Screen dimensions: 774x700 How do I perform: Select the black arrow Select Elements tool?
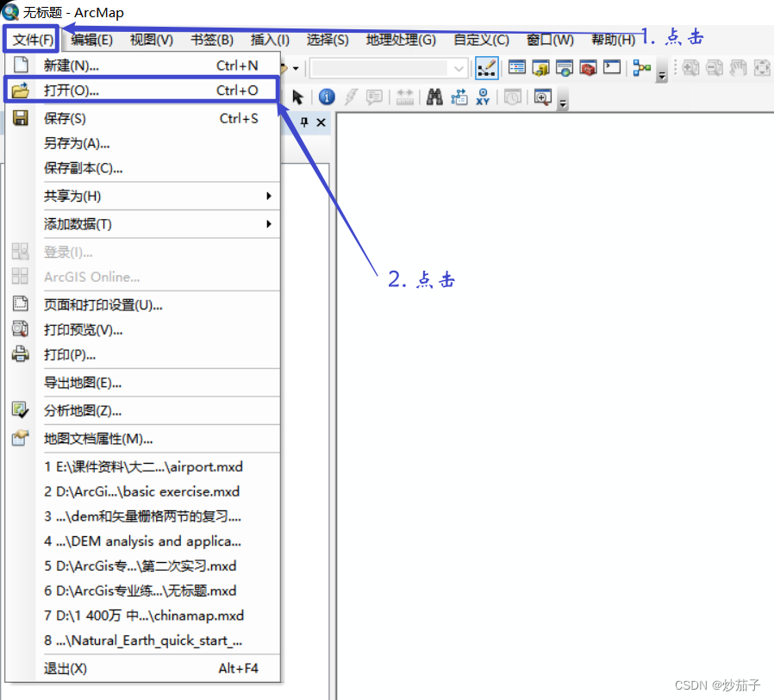pyautogui.click(x=297, y=97)
